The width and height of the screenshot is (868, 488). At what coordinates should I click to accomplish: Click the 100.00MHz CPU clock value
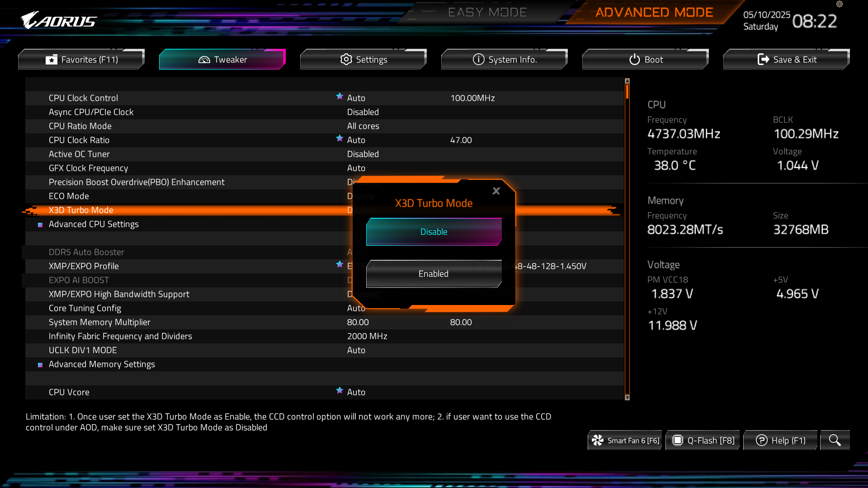coord(472,98)
